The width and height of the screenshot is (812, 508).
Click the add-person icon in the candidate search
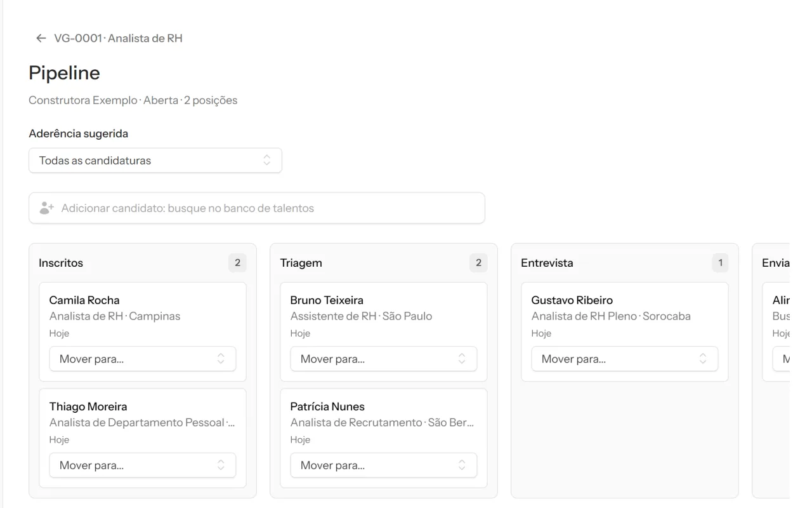click(x=46, y=208)
